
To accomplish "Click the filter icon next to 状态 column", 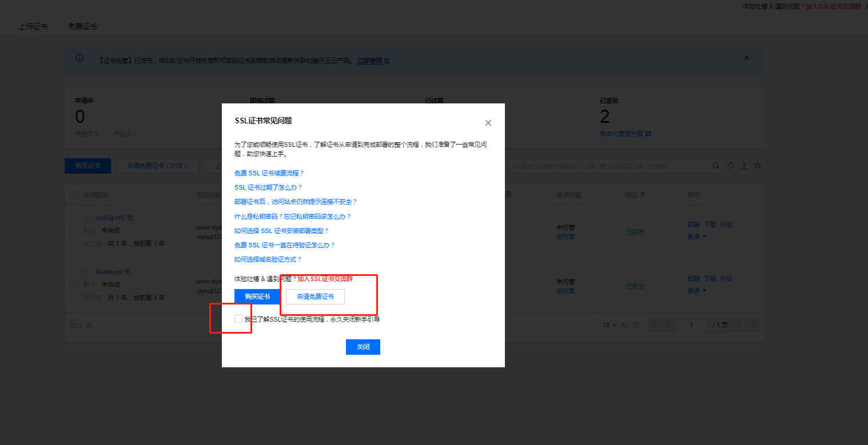I will [x=643, y=195].
